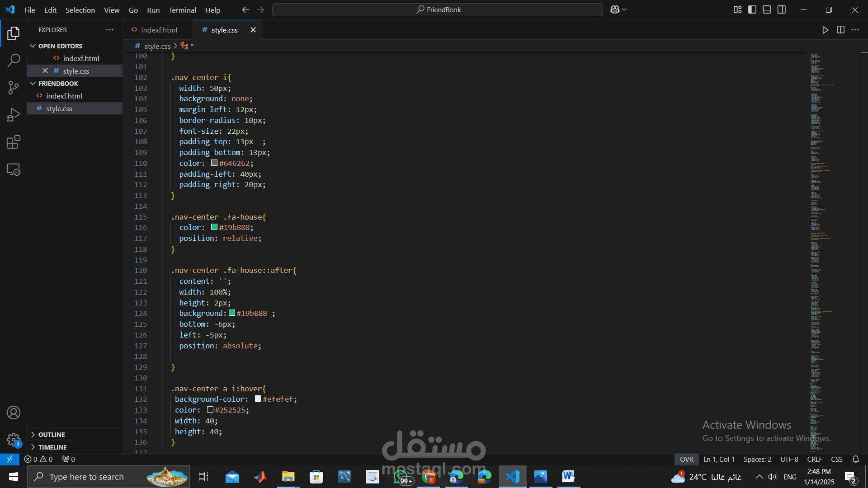The image size is (868, 488).
Task: Open the Copilot icon near search bar
Action: coord(615,9)
